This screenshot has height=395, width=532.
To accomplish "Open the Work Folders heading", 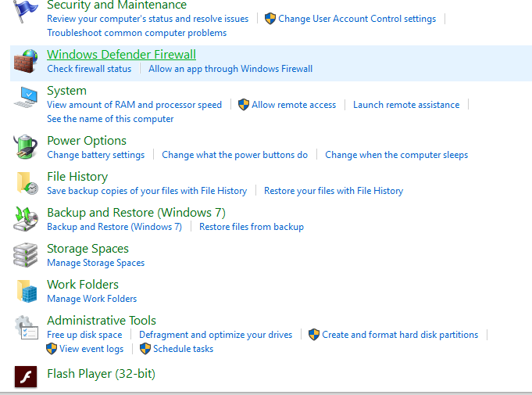I will pyautogui.click(x=83, y=285).
